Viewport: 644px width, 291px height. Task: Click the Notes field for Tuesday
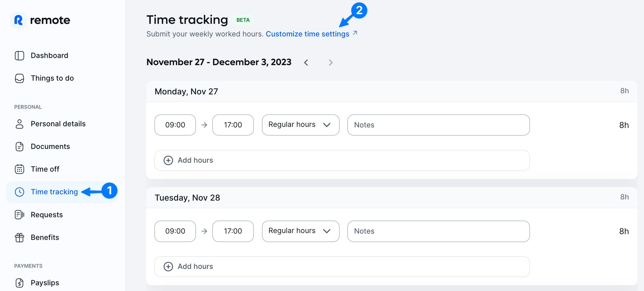point(438,231)
